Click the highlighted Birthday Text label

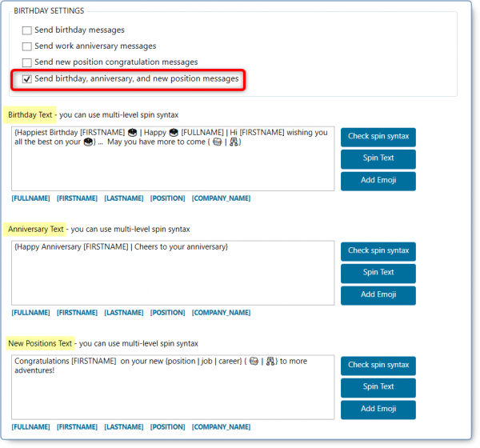(30, 115)
